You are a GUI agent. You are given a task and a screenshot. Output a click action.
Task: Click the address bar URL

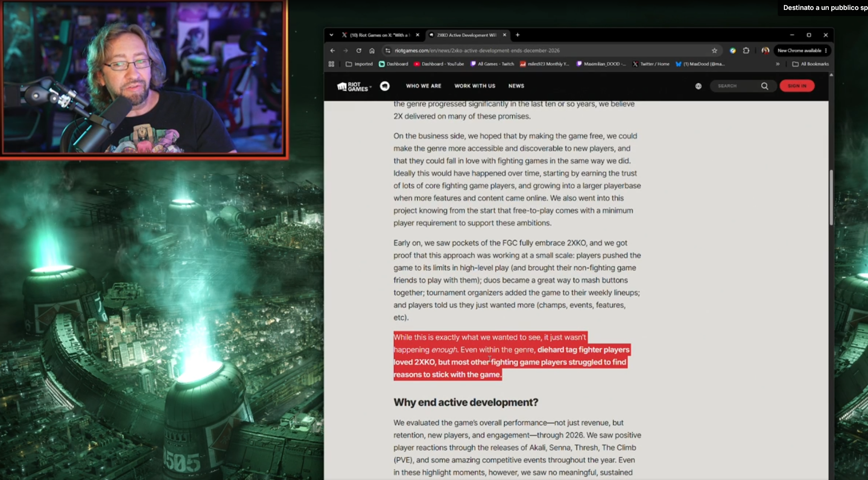coord(477,51)
